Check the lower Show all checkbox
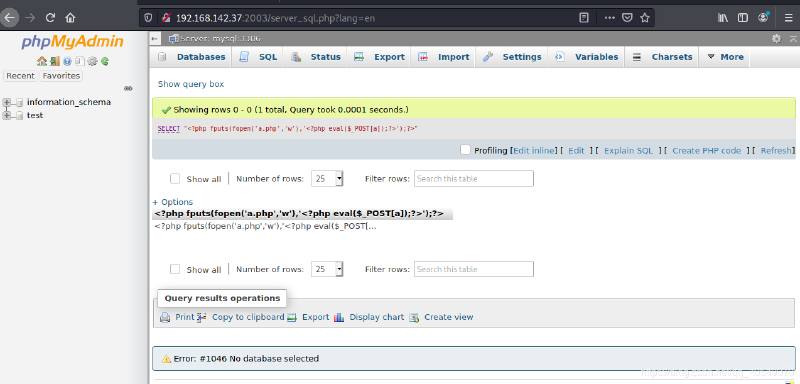 [175, 269]
